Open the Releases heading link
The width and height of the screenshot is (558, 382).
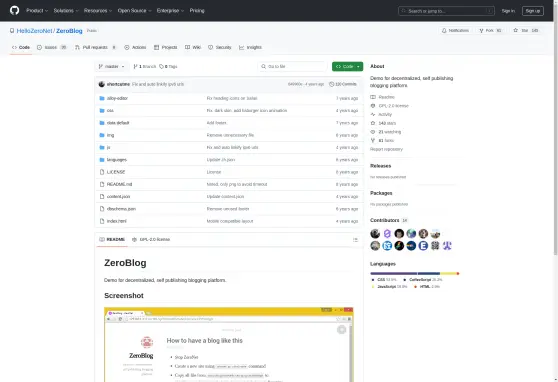point(380,166)
